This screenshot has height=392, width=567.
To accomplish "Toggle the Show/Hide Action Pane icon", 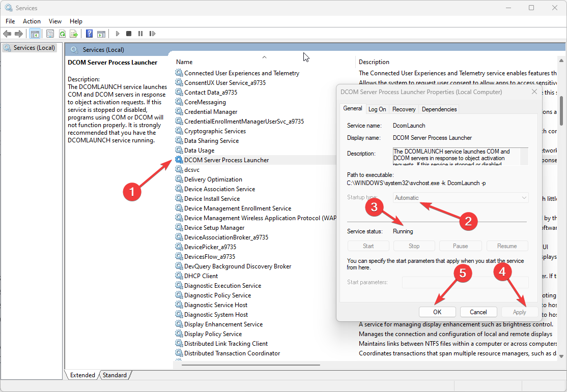I will [101, 34].
